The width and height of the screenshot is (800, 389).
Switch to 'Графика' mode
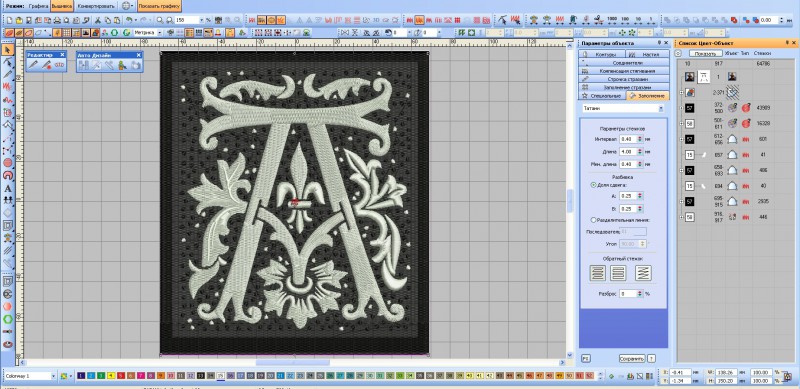38,6
